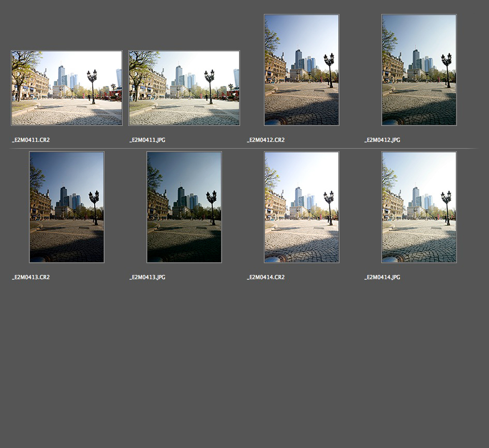Click the bright _E2M0414.JPG thumbnail
The width and height of the screenshot is (489, 448).
pos(419,207)
